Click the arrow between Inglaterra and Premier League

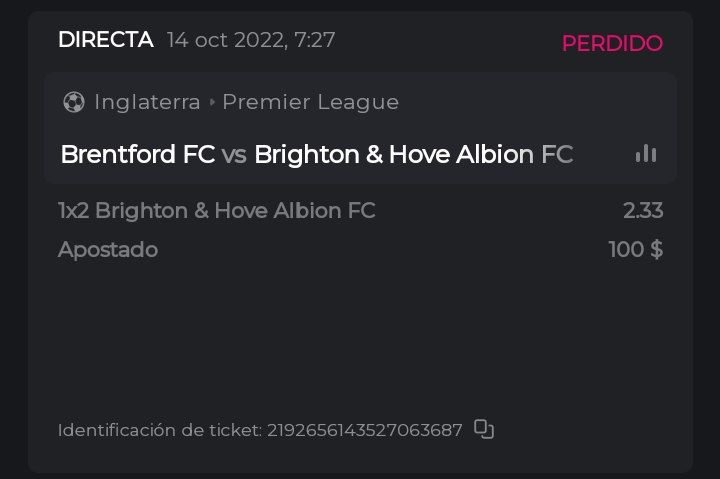(212, 102)
